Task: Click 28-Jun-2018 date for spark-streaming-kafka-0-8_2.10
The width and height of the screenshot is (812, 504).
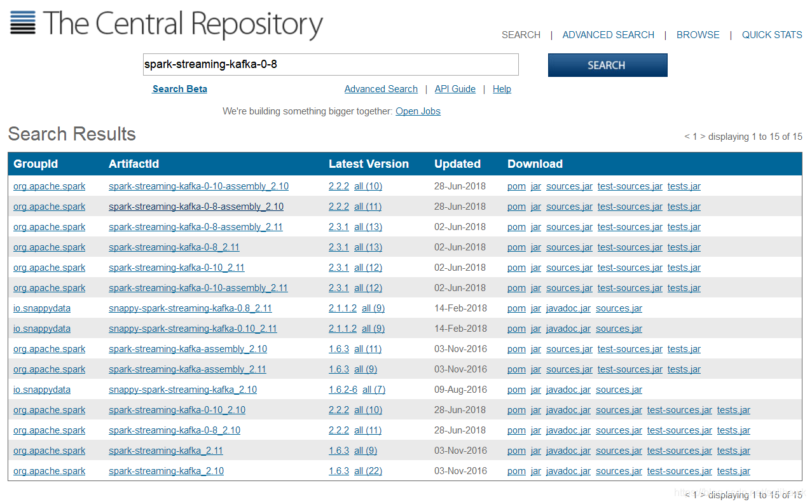Action: pyautogui.click(x=460, y=430)
